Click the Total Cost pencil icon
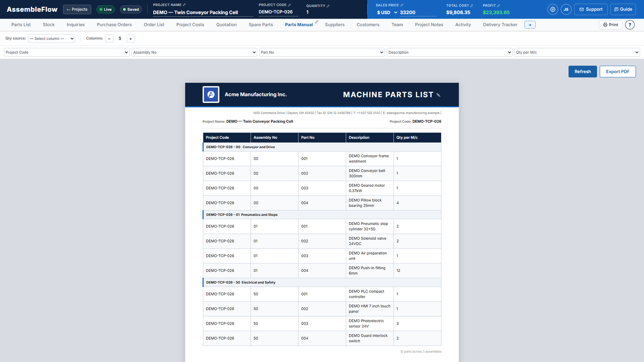The width and height of the screenshot is (644, 362). 472,6
